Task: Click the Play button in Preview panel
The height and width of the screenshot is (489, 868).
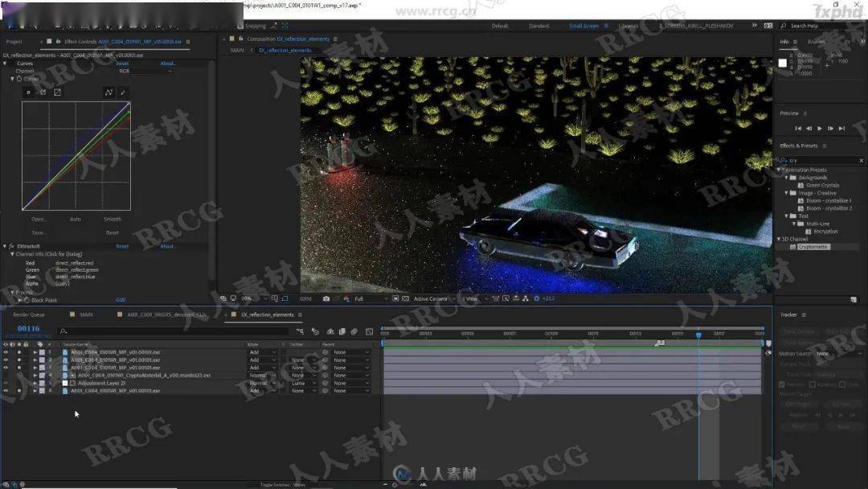Action: tap(820, 129)
